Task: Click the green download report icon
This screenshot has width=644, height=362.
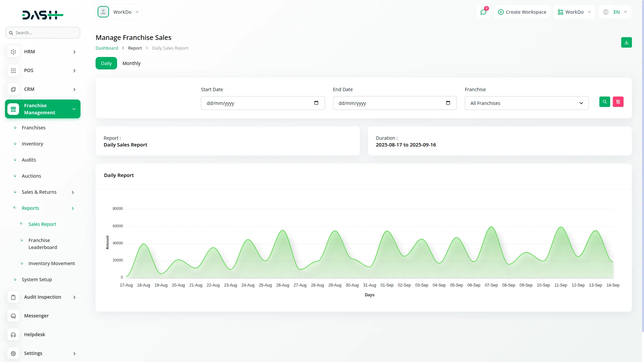Action: click(x=626, y=43)
